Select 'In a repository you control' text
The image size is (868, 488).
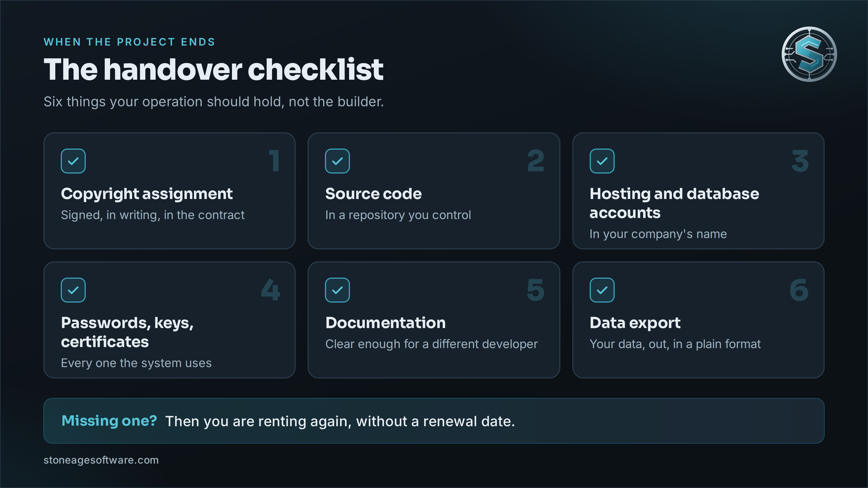[x=398, y=215]
